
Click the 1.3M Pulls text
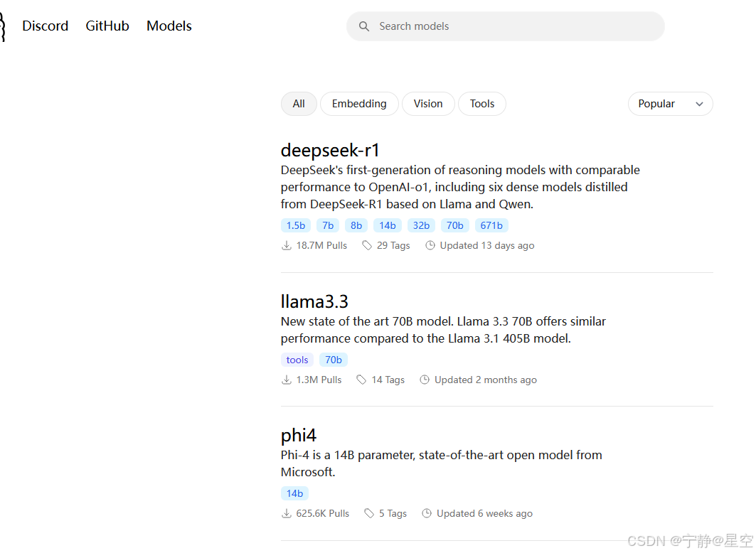(x=319, y=380)
